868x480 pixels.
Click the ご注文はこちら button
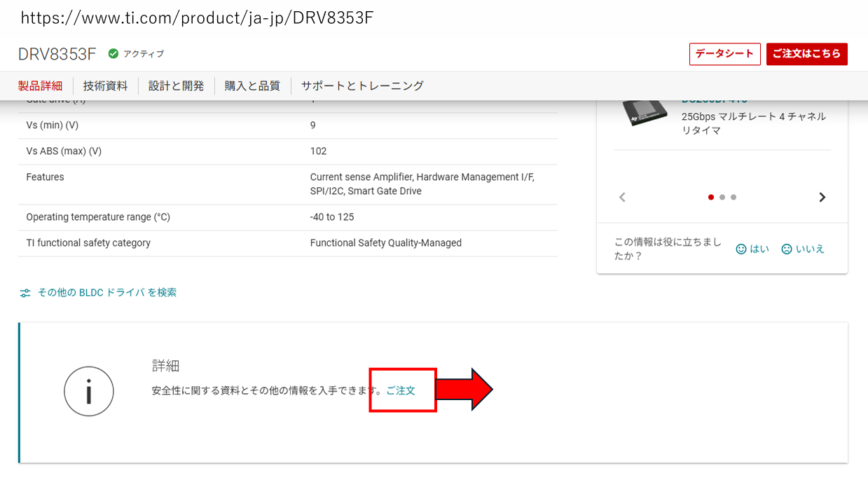point(806,54)
